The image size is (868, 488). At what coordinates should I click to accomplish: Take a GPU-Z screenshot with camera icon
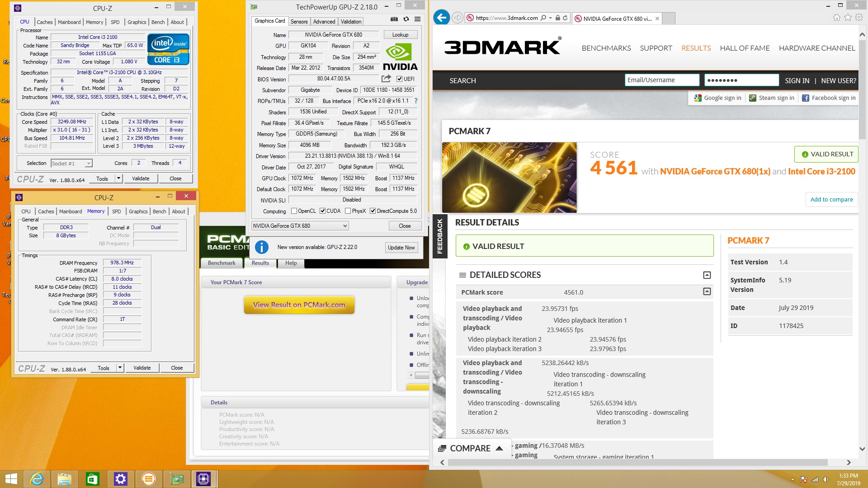394,19
